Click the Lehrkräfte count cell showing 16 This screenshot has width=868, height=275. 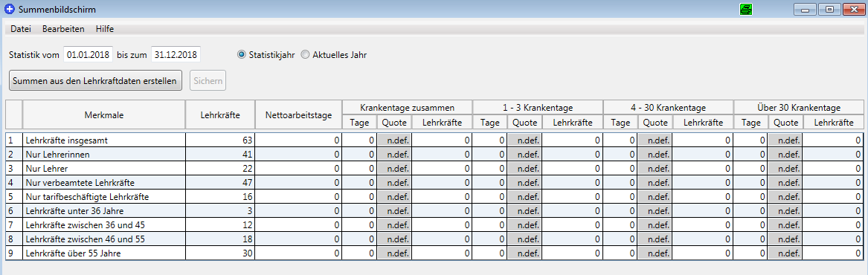pos(219,196)
